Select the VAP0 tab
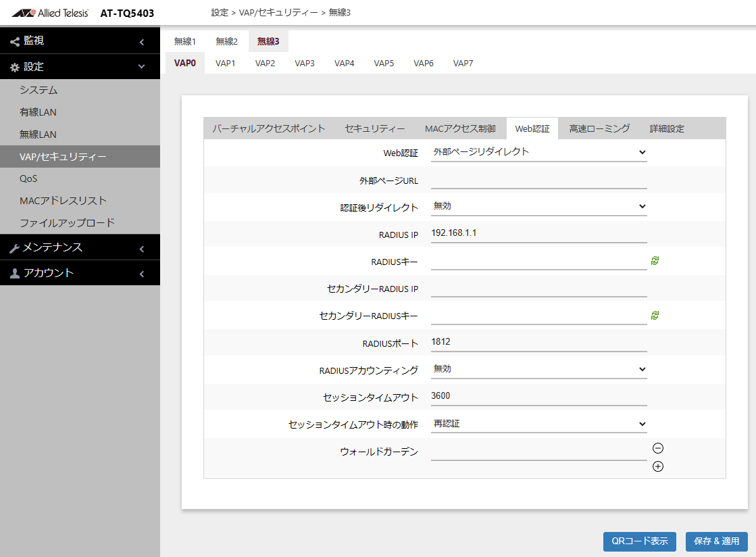 184,63
